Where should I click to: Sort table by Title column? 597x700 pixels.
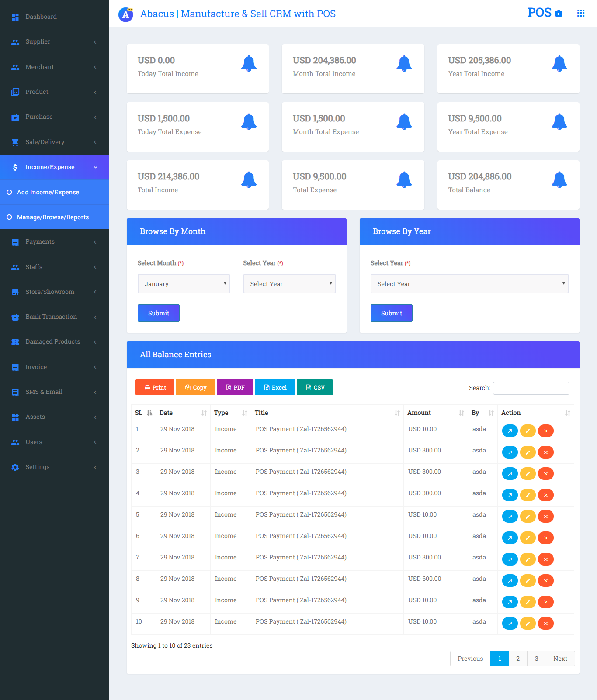327,413
